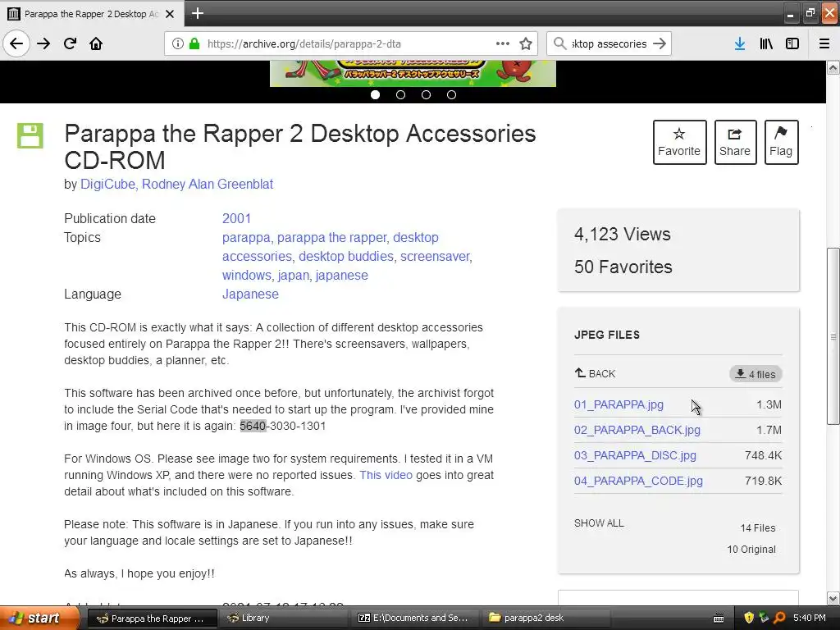Open the parappa the rapper topic link
Image resolution: width=840 pixels, height=630 pixels.
[331, 237]
